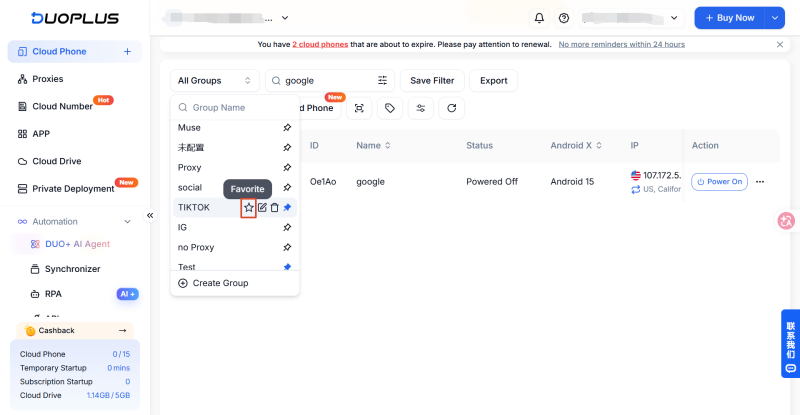Screen dimensions: 800x415
Task: Open the help question mark icon
Action: click(564, 18)
